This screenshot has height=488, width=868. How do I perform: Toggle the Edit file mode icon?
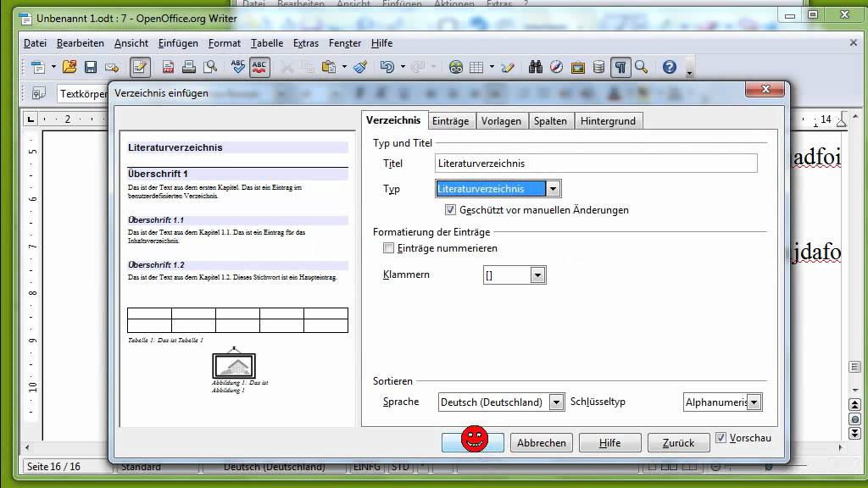point(140,68)
